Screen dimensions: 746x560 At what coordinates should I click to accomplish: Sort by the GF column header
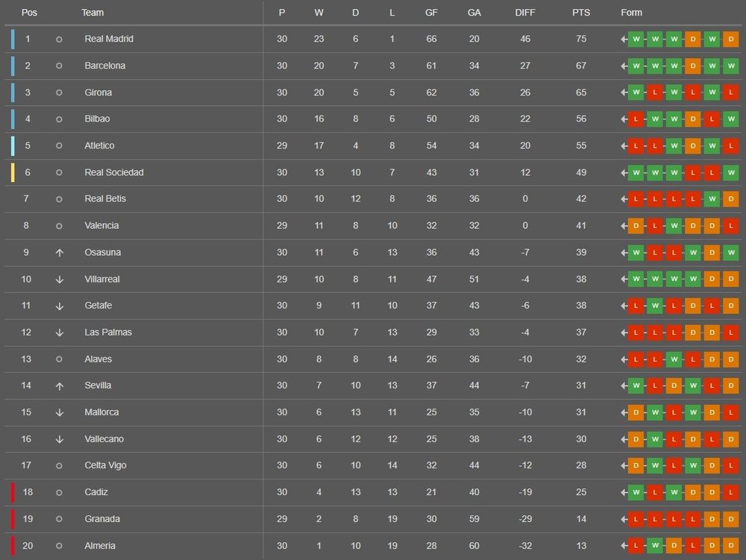431,13
